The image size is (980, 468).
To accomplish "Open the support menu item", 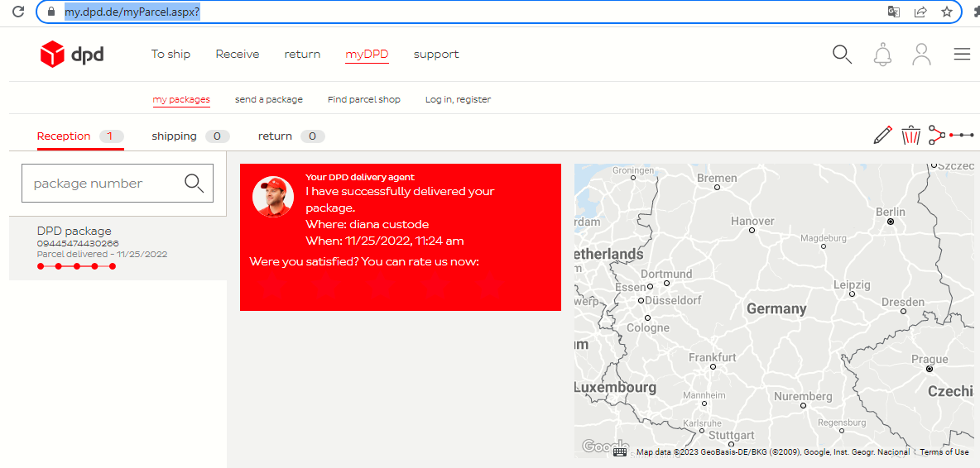I will click(436, 55).
